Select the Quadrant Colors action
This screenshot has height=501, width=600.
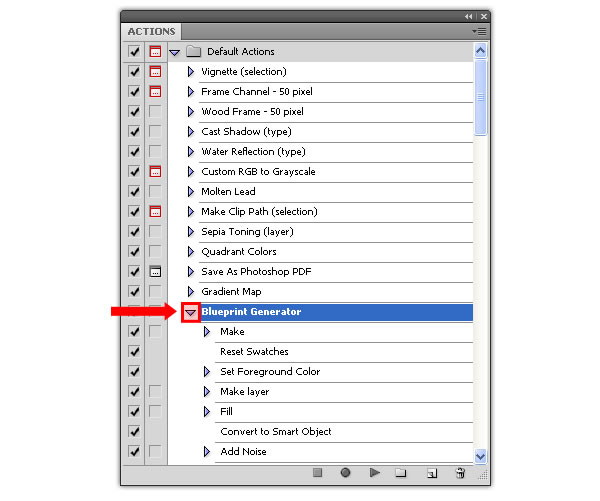336,251
